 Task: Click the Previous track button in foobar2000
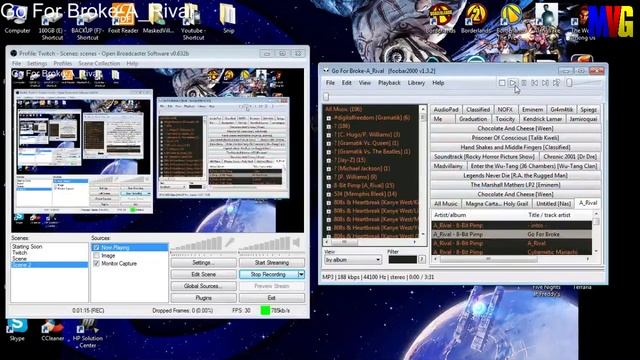coord(534,83)
